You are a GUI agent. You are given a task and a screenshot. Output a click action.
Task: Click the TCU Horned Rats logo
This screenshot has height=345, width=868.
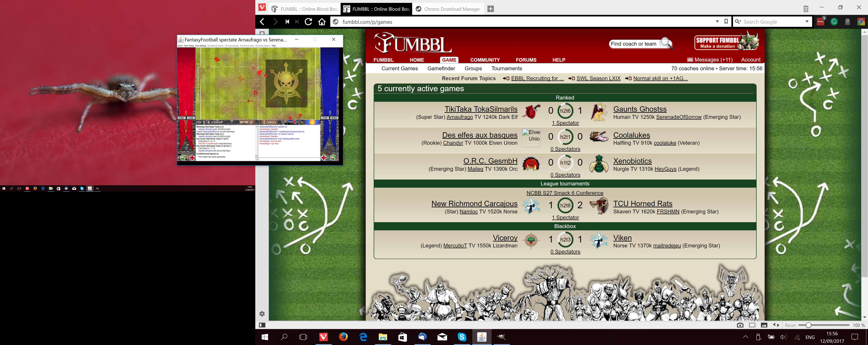pos(599,206)
